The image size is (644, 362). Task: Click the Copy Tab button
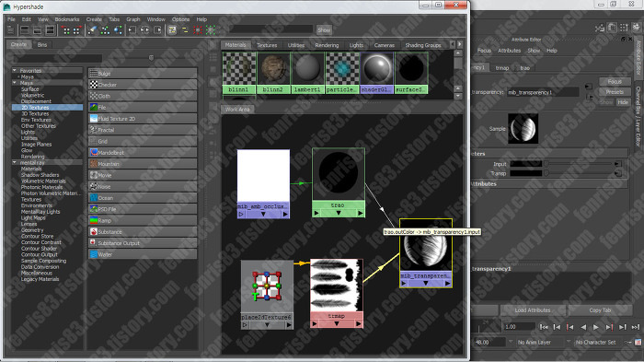click(600, 310)
